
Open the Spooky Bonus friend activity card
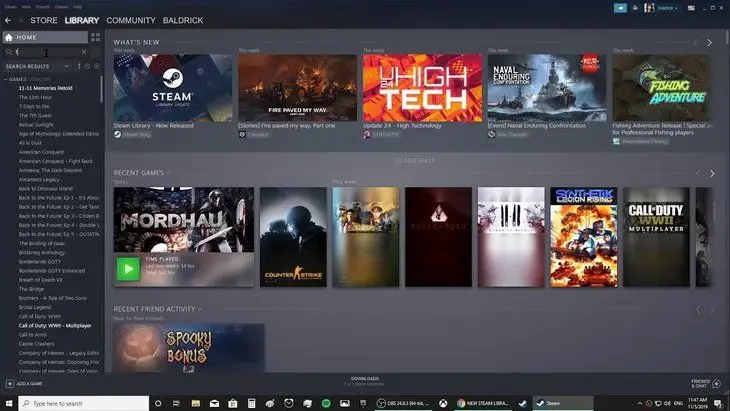[x=189, y=348]
